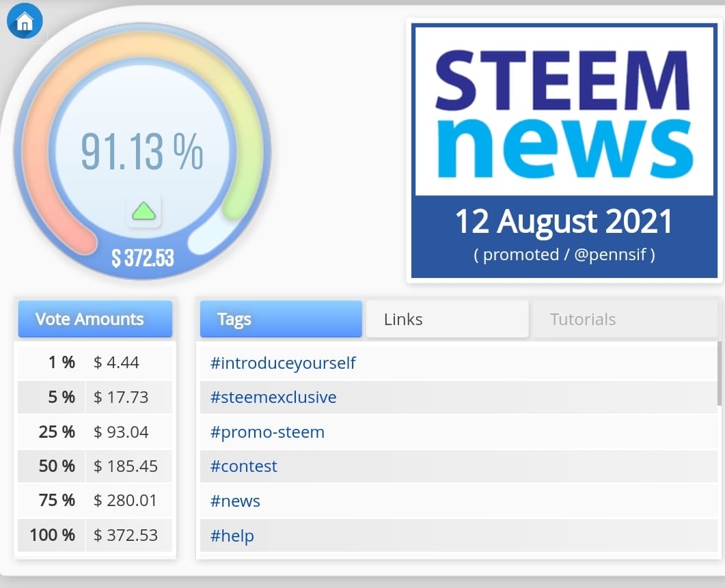Click the promoted / @pennsif caption
Image resolution: width=725 pixels, height=588 pixels.
(564, 255)
